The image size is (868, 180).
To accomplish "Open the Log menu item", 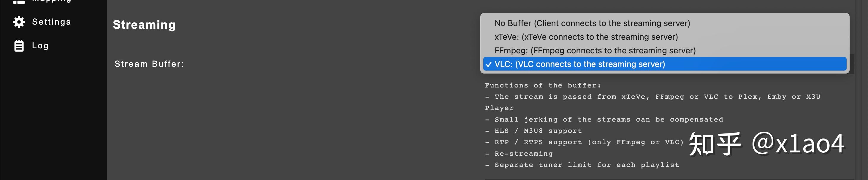I will pos(40,46).
